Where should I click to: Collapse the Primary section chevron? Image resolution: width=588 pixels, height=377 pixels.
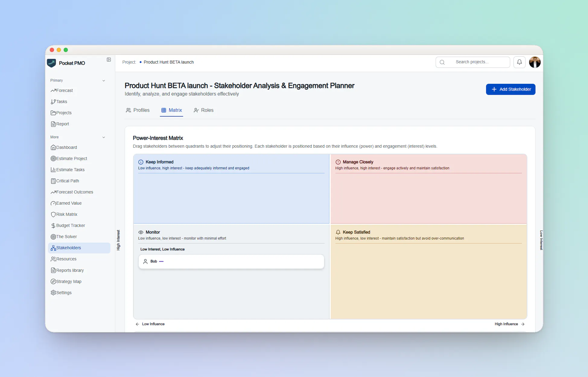[x=104, y=80]
